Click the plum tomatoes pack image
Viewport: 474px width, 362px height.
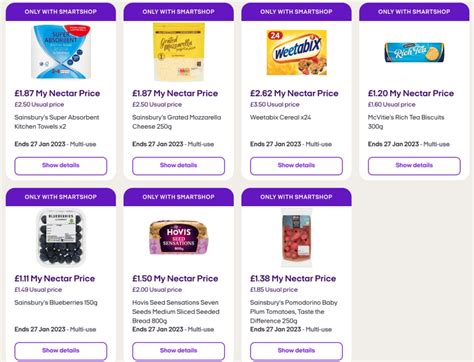coord(296,238)
